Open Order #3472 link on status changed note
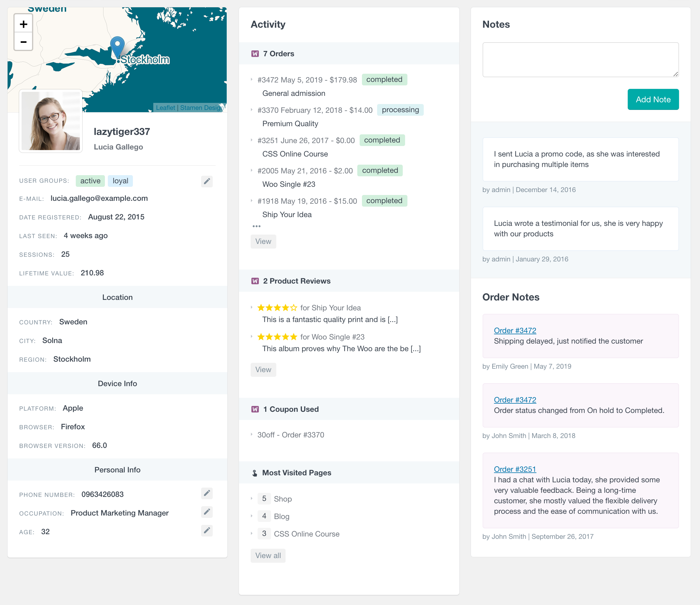 [515, 400]
